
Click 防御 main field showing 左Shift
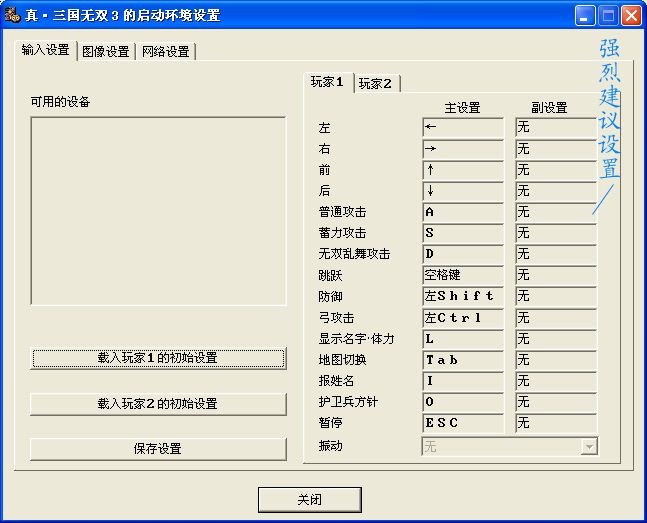(x=463, y=296)
